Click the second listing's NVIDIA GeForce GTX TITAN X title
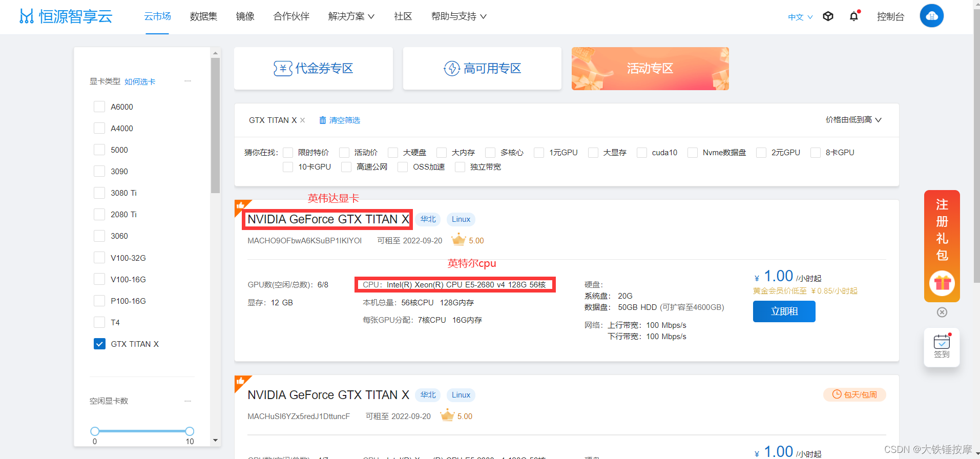This screenshot has height=459, width=980. click(328, 395)
